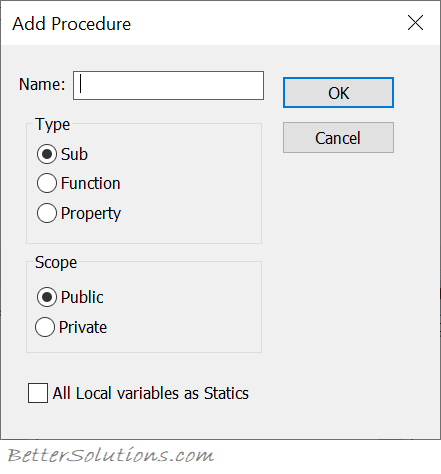
Task: Click the Scope group heading
Action: coord(56,263)
